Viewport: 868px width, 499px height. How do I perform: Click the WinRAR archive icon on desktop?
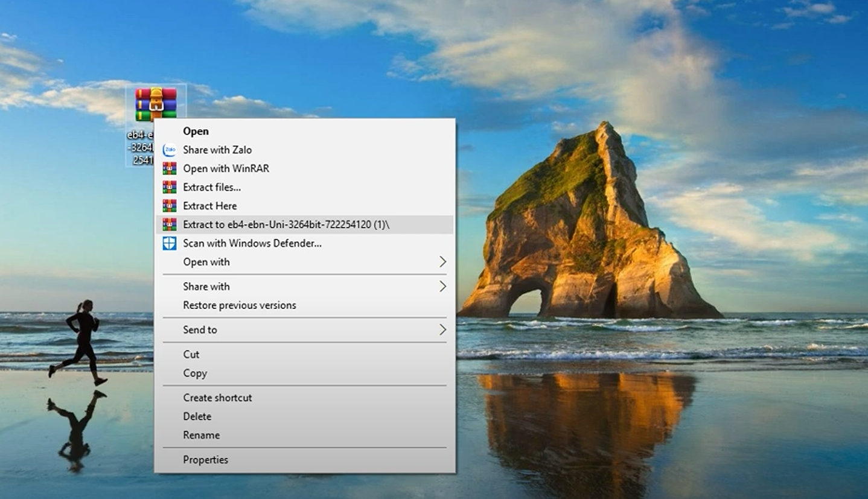pos(156,103)
